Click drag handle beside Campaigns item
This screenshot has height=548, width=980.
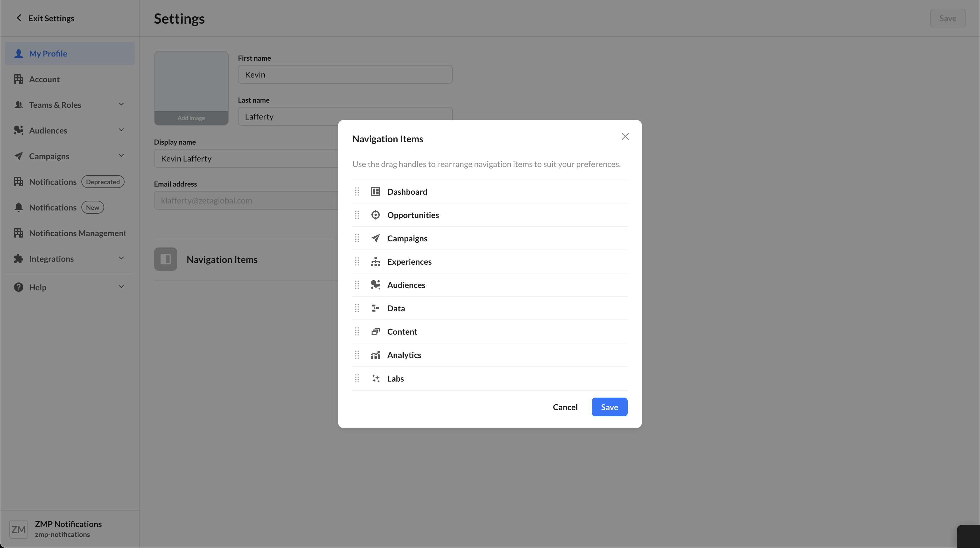(x=357, y=238)
